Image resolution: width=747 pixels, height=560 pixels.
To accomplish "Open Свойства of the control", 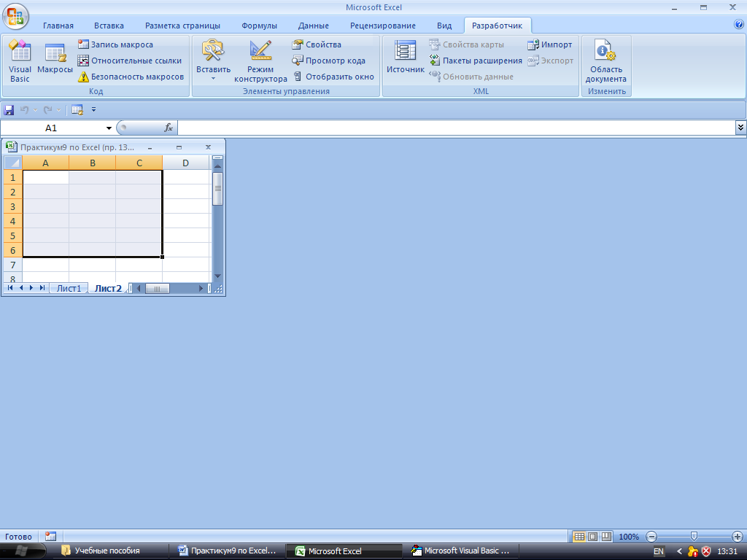I will 317,44.
